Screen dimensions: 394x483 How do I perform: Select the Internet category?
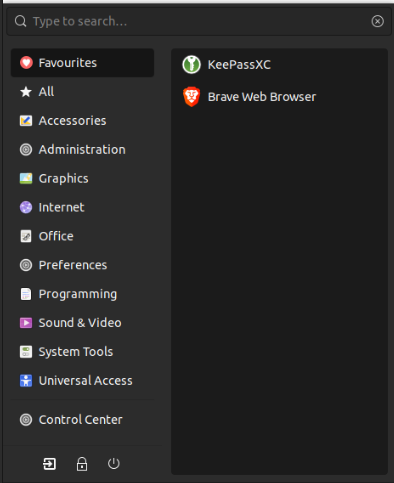point(82,207)
